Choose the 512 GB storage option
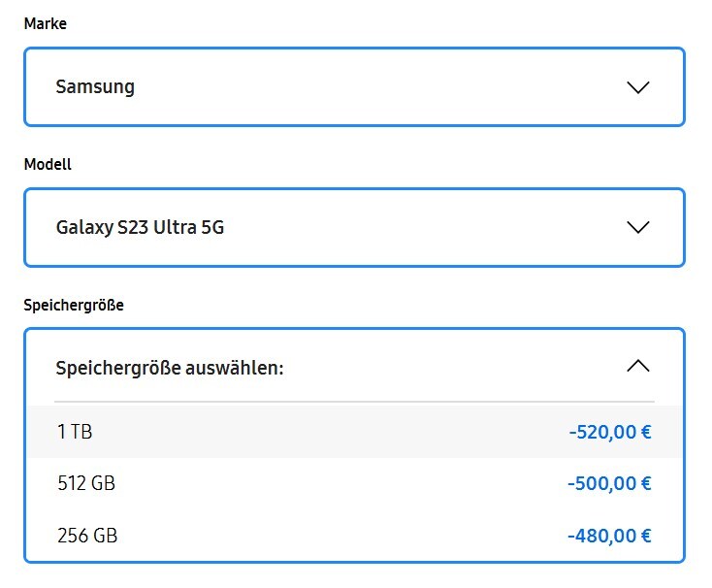The width and height of the screenshot is (712, 588). click(354, 483)
